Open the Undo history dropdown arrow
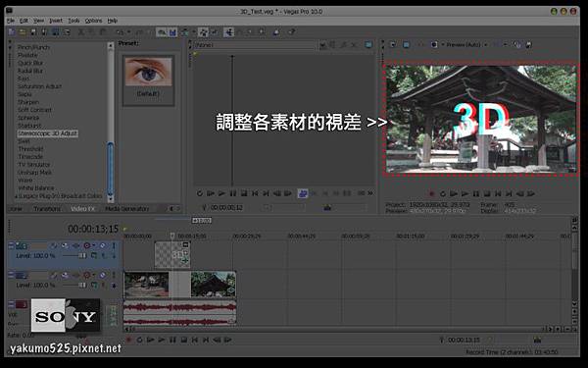The height and width of the screenshot is (368, 588). [x=128, y=32]
